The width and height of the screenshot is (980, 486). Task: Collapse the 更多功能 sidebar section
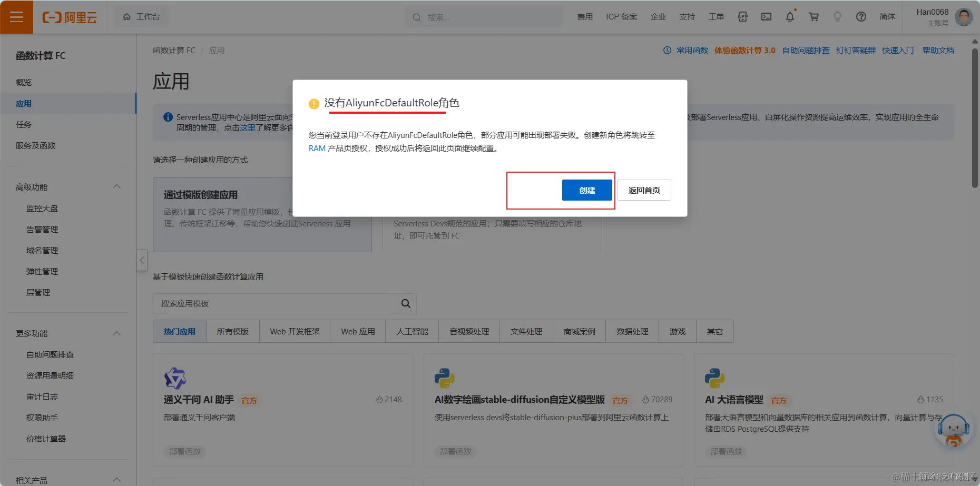pyautogui.click(x=117, y=333)
